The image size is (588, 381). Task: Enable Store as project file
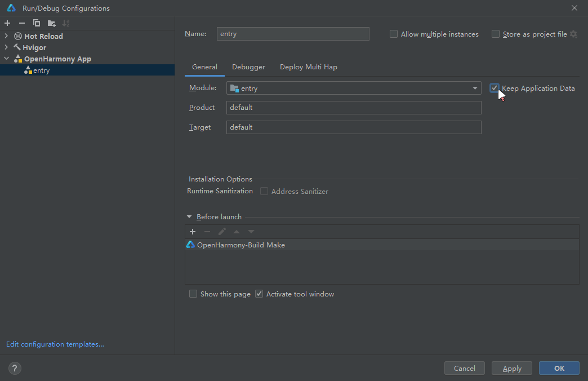coord(496,34)
